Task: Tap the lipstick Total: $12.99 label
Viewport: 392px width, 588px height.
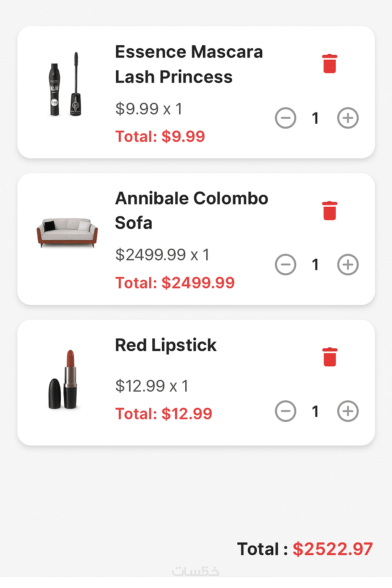Action: (x=164, y=414)
